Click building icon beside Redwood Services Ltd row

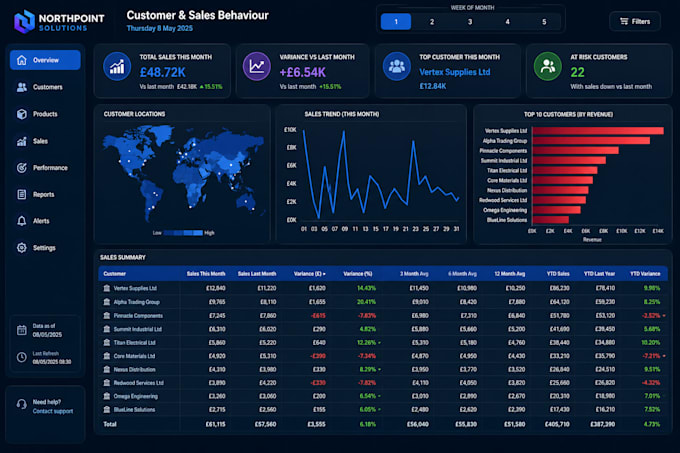107,383
